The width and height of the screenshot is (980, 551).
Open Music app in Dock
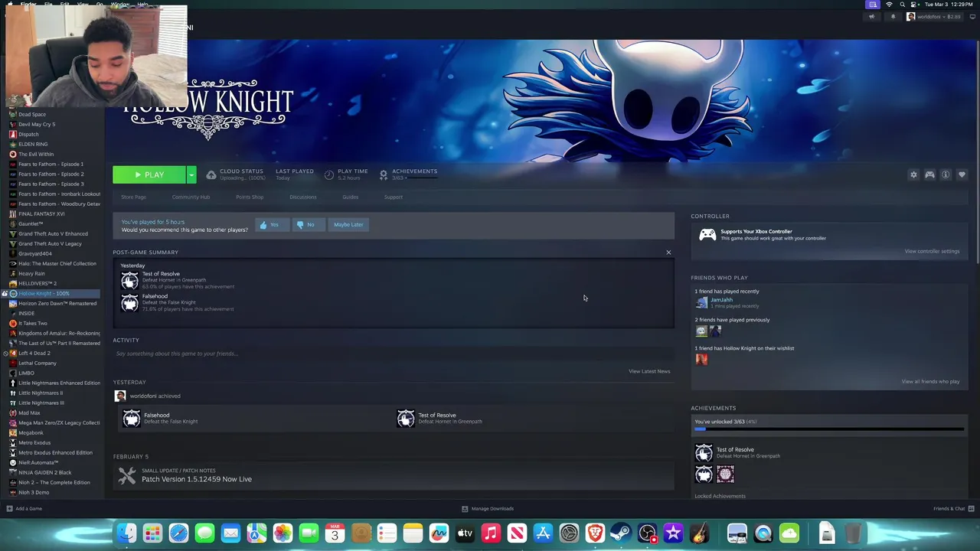tap(491, 533)
